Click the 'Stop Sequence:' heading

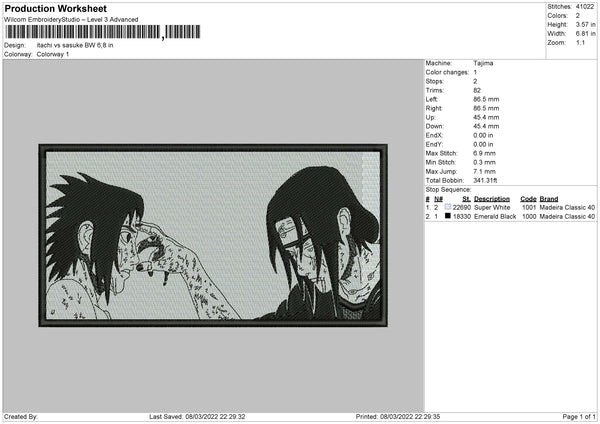(x=448, y=189)
